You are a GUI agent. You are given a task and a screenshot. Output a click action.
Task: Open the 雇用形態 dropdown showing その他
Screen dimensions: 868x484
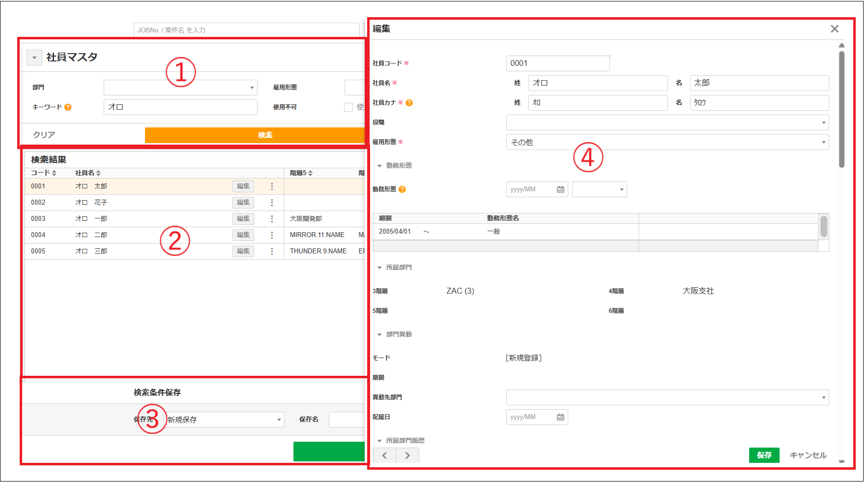point(667,142)
